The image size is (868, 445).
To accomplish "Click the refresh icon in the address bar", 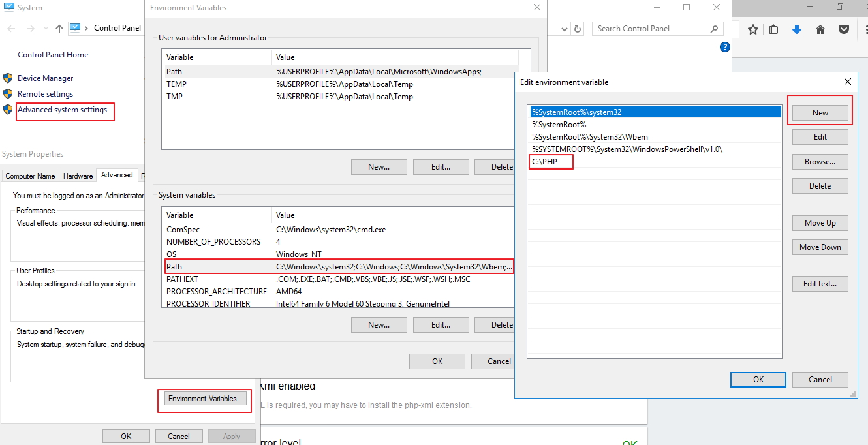I will 577,29.
